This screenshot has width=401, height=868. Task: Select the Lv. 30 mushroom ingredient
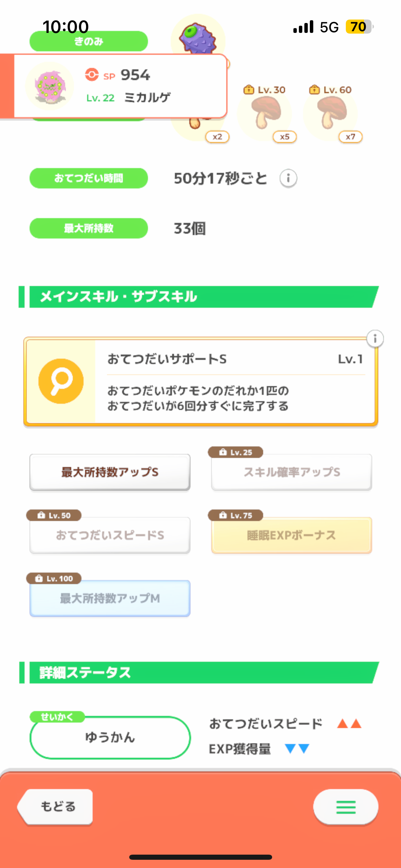coord(265,113)
